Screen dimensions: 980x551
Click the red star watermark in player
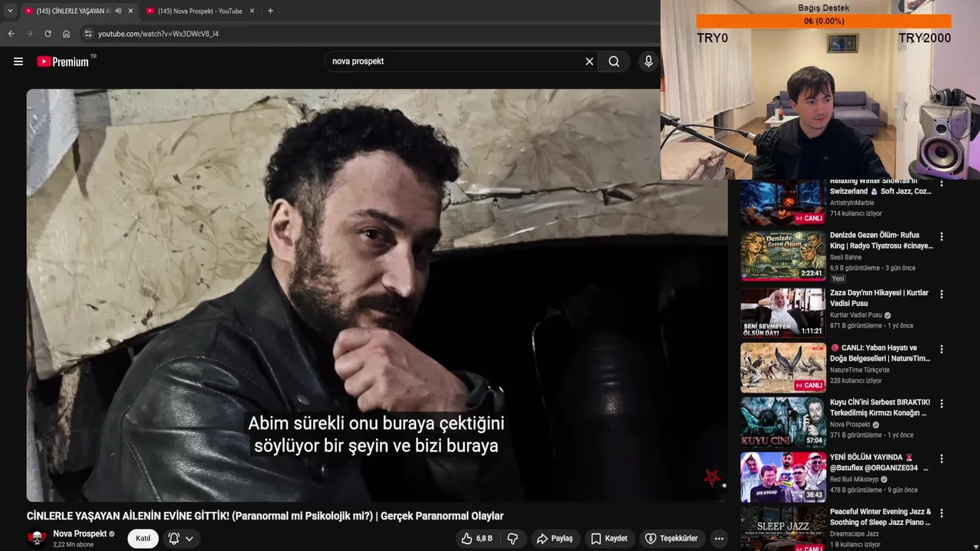713,478
